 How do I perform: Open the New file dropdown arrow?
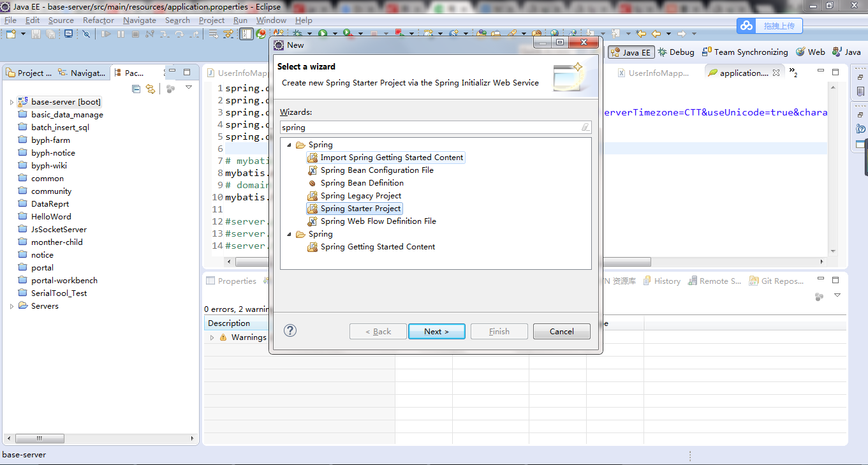point(23,33)
